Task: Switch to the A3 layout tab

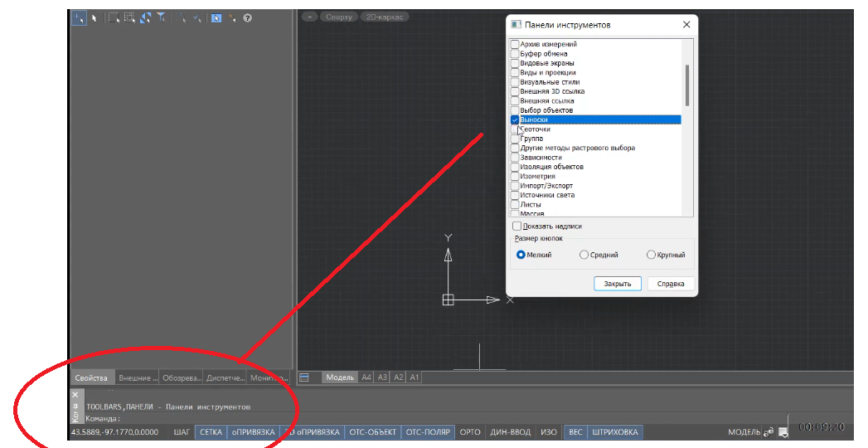Action: [x=382, y=377]
